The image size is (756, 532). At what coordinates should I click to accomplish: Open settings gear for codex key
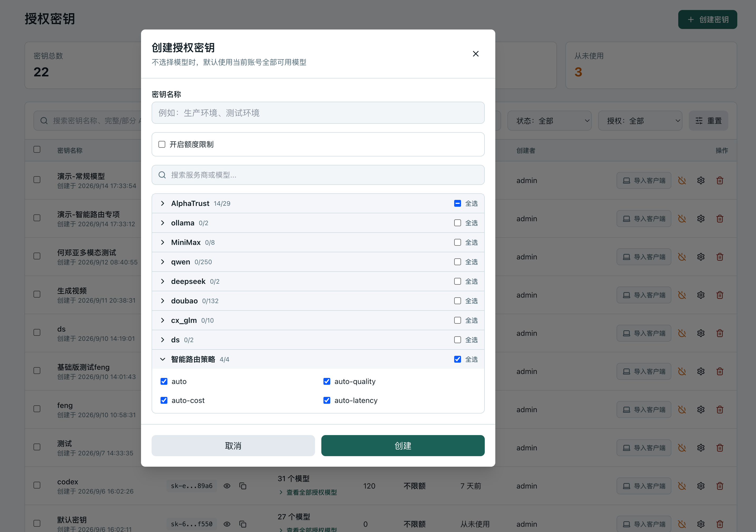(701, 486)
